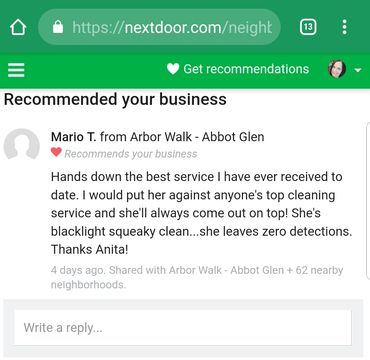Click the Recommends your business label
The width and height of the screenshot is (370, 360).
[x=131, y=154]
